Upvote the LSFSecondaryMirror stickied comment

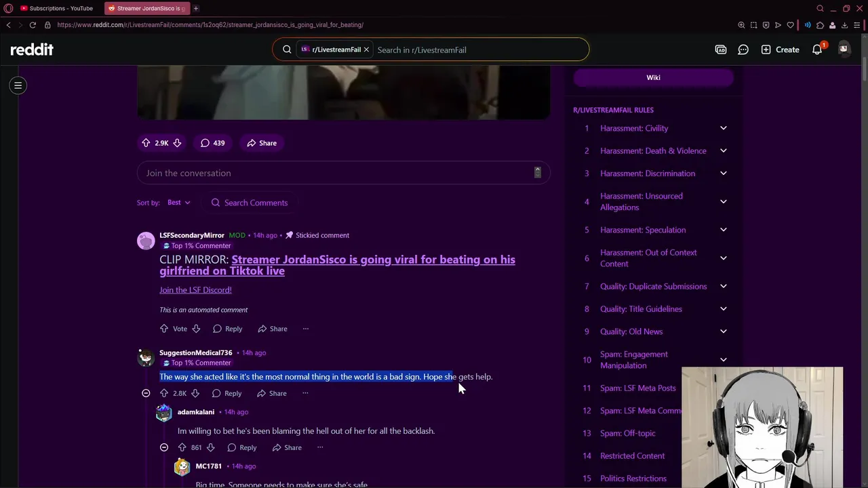coord(164,329)
